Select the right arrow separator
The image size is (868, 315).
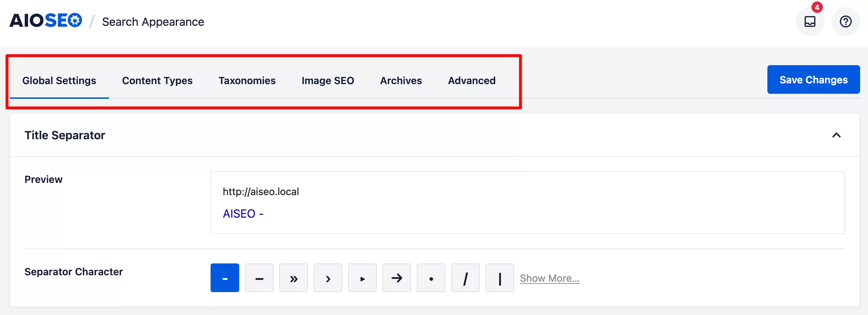coord(397,278)
